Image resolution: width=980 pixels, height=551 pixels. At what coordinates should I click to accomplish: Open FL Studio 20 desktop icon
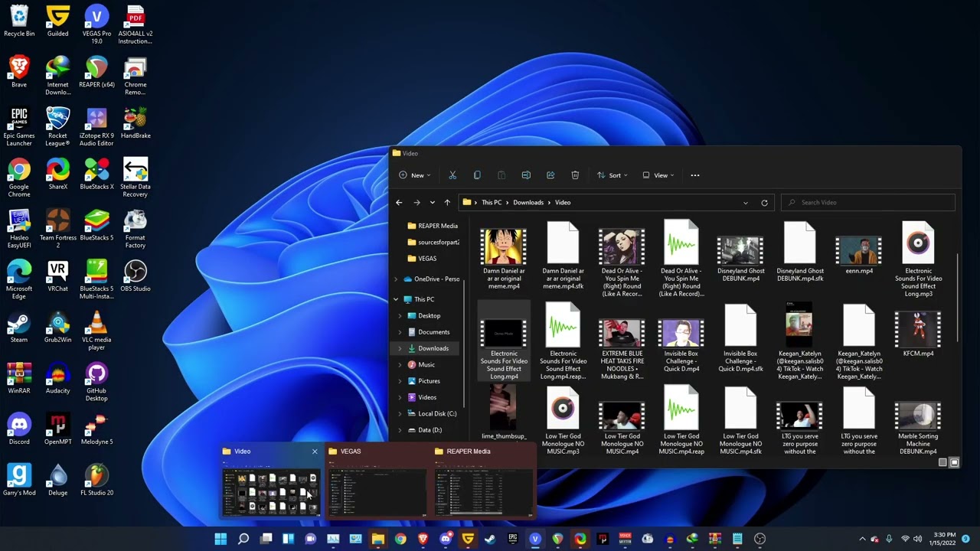(x=96, y=480)
